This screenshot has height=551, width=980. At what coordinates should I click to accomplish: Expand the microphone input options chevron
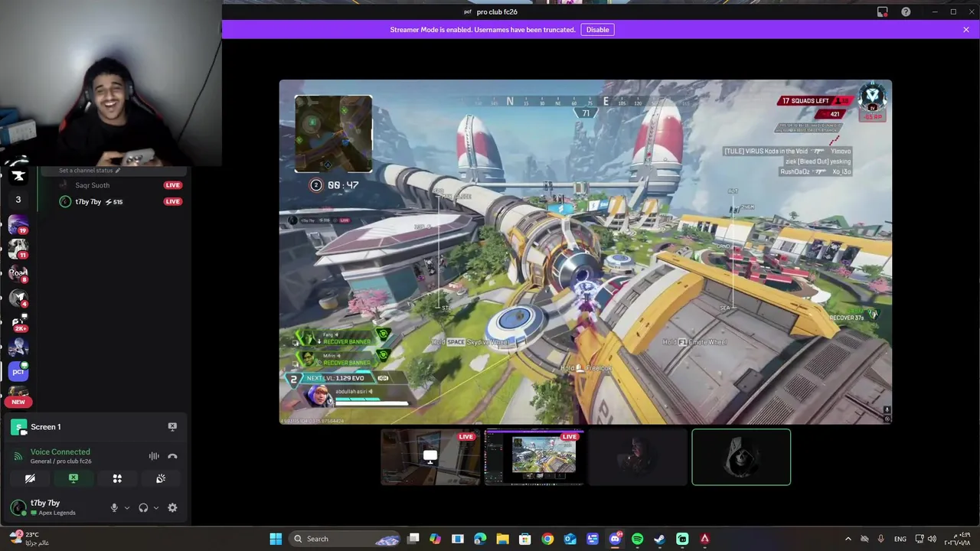pyautogui.click(x=127, y=507)
